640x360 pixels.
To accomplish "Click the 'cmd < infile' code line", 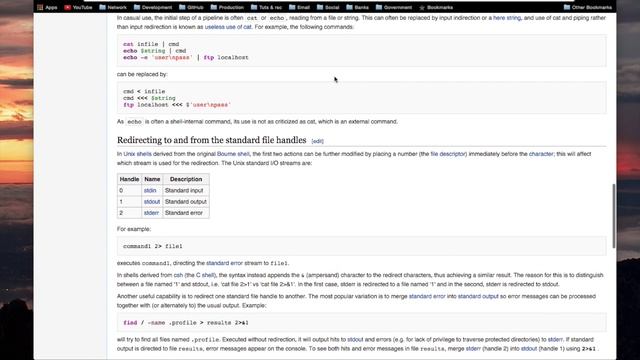I will point(144,91).
